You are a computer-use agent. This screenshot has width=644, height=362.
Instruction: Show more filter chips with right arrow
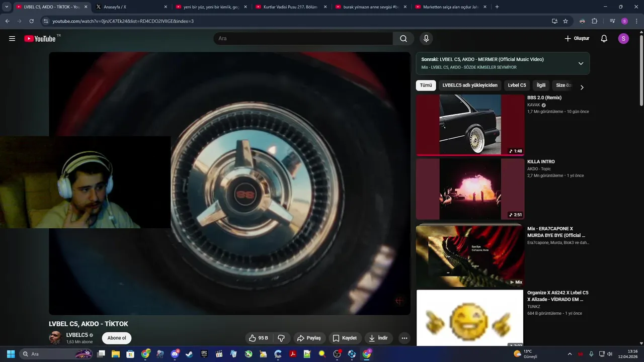[x=582, y=87]
